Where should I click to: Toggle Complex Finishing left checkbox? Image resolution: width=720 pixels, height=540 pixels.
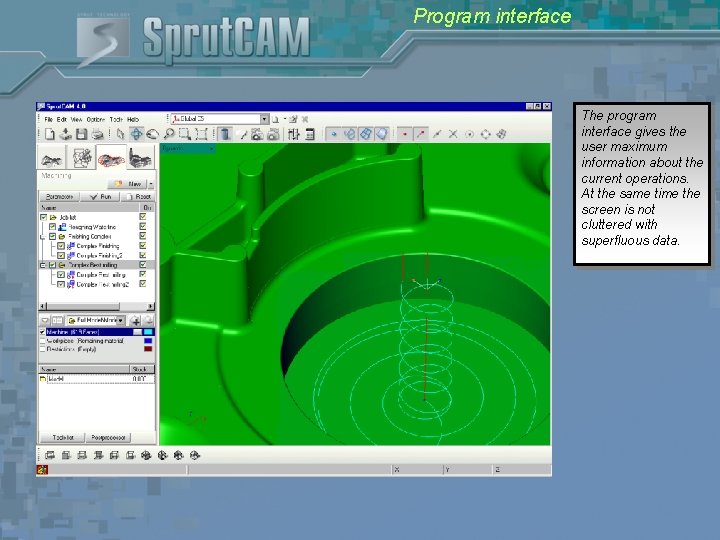tap(61, 246)
